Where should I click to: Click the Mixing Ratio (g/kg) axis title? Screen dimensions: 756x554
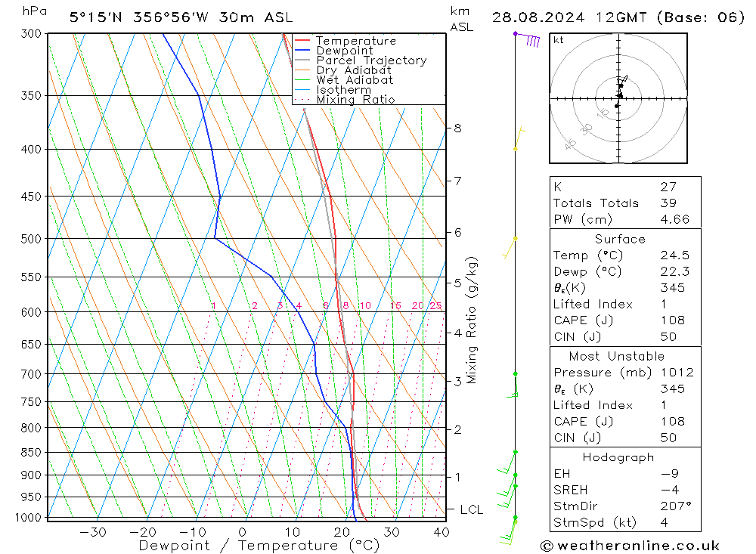click(472, 320)
